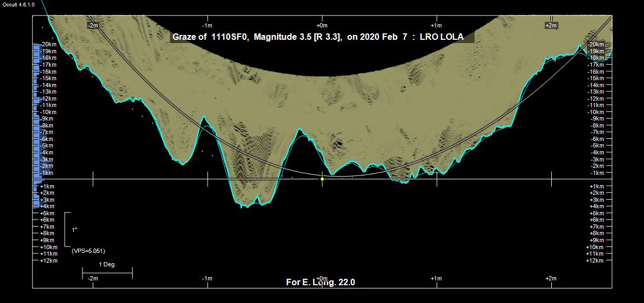Click the yellow central graze point marker
Image resolution: width=644 pixels, height=303 pixels.
(x=322, y=179)
